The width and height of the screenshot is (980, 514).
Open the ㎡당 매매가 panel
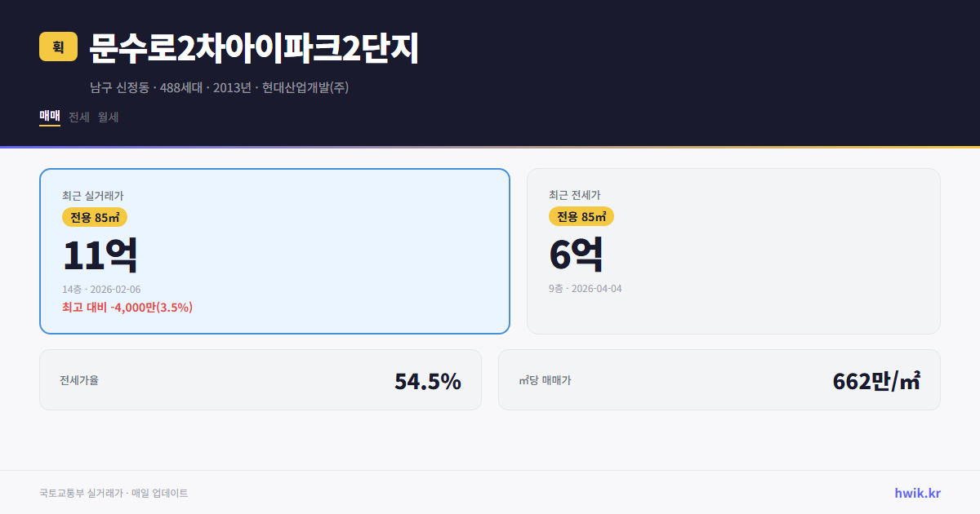[x=719, y=379]
